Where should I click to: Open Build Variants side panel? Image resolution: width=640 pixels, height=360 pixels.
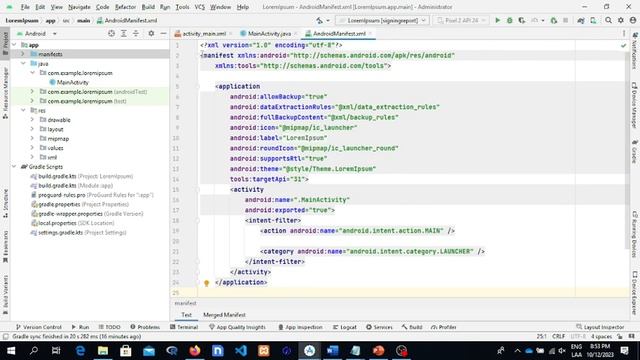(5, 296)
